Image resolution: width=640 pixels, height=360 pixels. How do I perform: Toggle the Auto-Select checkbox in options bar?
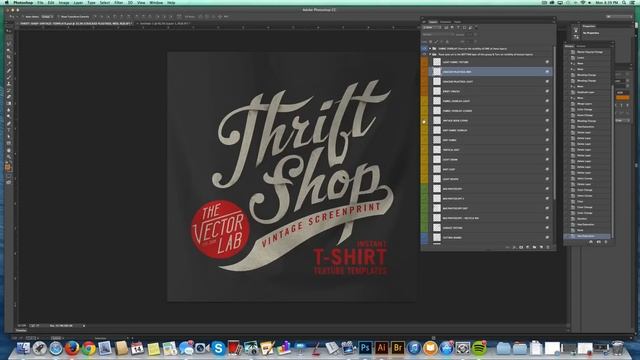point(24,17)
